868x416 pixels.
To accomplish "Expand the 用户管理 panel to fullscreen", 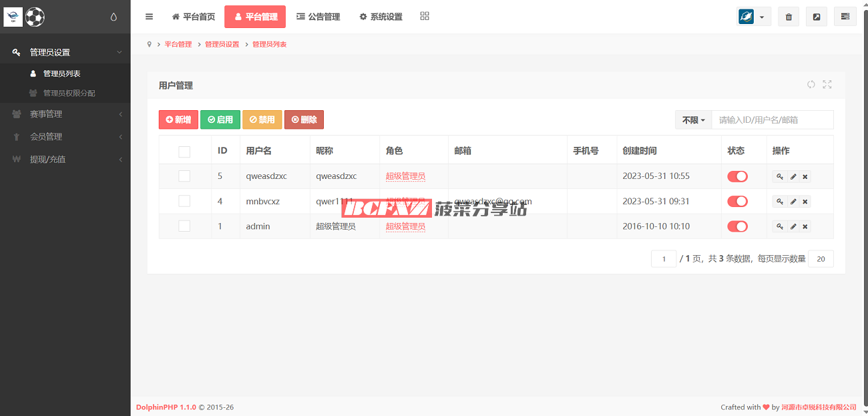I will pos(827,84).
